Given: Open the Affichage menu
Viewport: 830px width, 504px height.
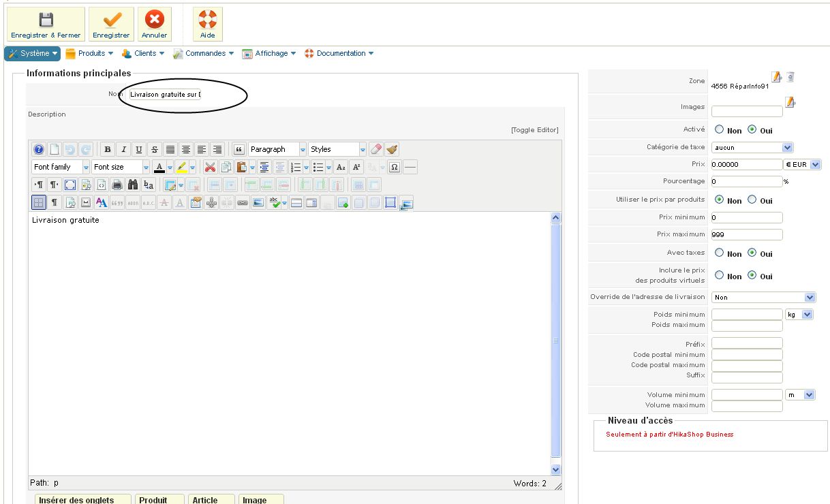Looking at the screenshot, I should click(269, 53).
